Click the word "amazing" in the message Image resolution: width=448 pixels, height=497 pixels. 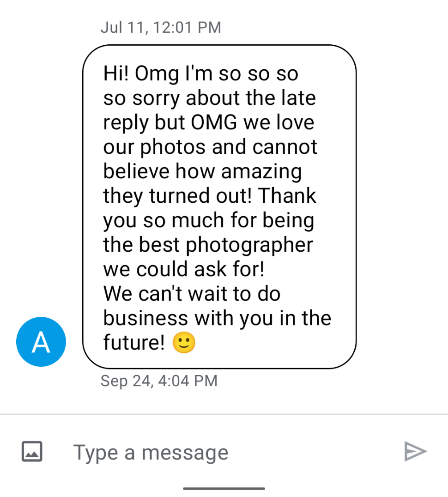click(x=261, y=171)
